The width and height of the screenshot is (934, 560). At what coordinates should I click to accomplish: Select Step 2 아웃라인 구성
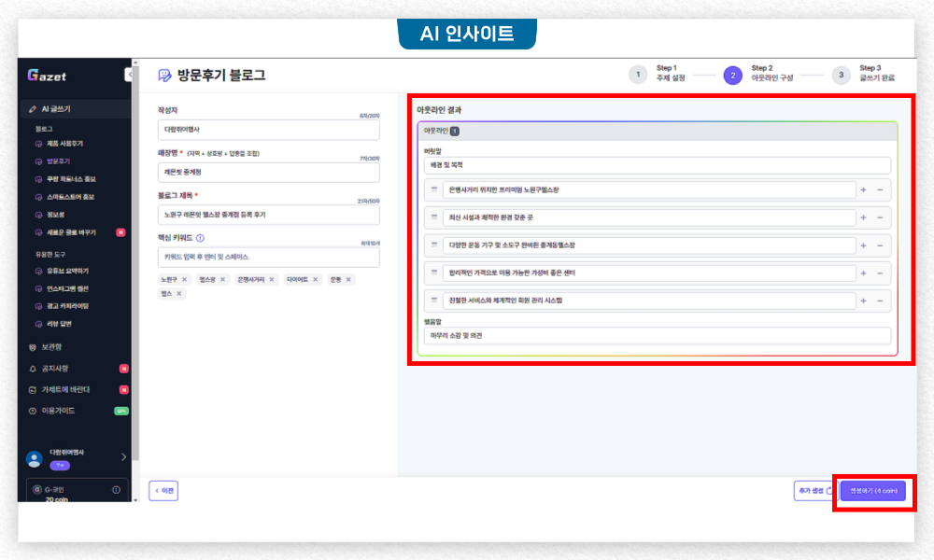tap(758, 74)
